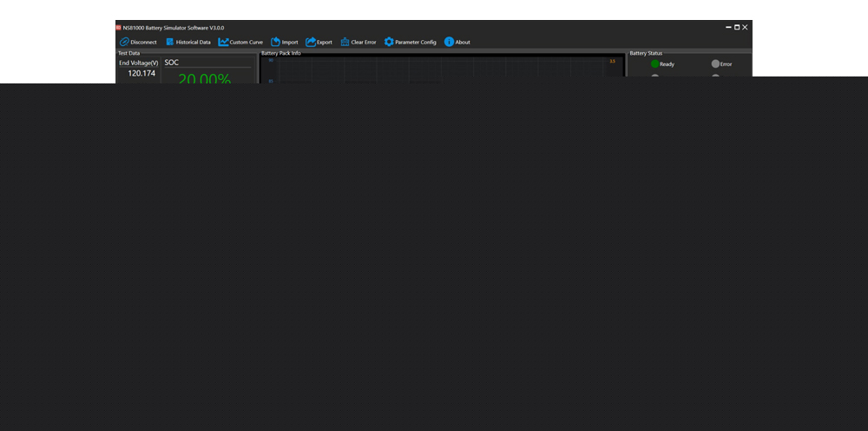
Task: Click the Battery Status panel title
Action: click(x=646, y=53)
